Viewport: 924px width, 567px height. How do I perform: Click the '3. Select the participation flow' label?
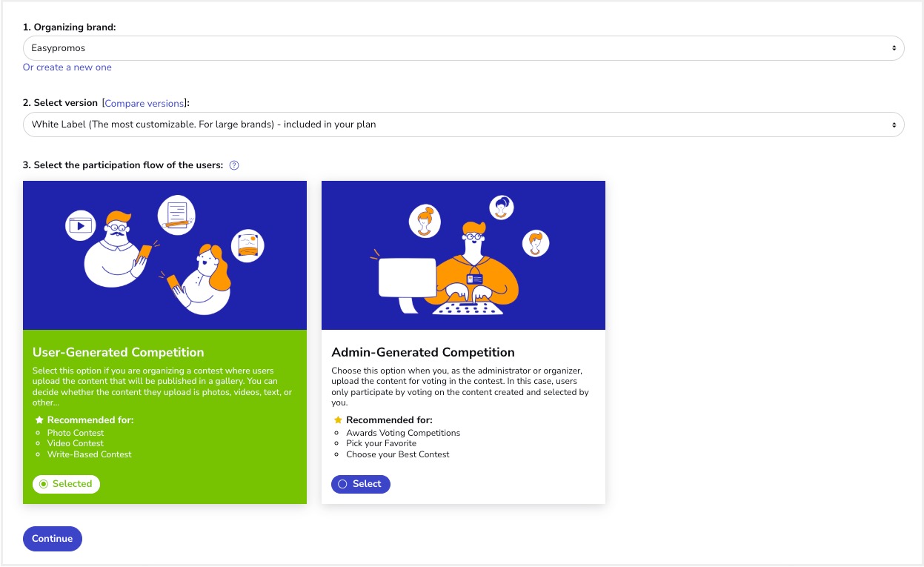123,165
